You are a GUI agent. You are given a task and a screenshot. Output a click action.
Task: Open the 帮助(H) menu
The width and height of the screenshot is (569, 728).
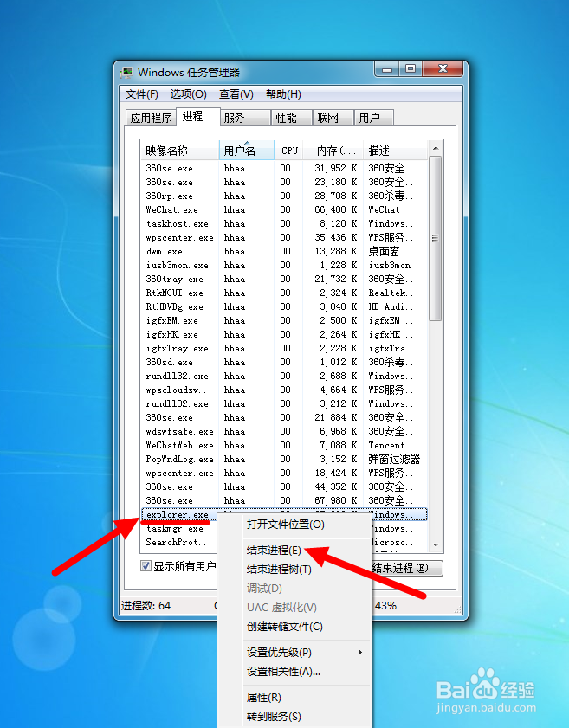click(x=283, y=94)
